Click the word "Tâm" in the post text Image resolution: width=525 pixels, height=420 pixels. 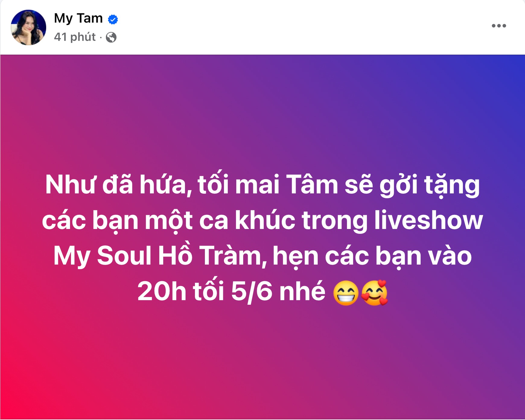click(x=312, y=185)
